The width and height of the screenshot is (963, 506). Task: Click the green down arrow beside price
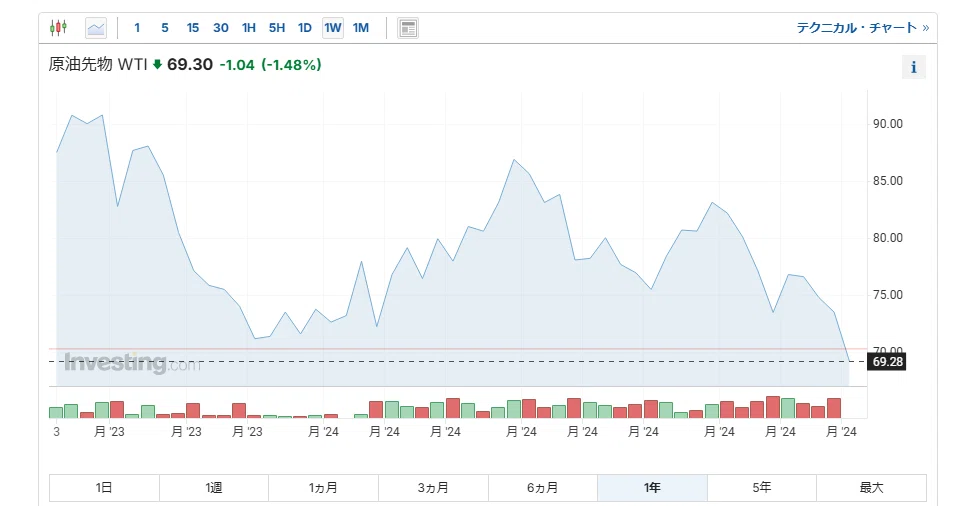tap(157, 64)
